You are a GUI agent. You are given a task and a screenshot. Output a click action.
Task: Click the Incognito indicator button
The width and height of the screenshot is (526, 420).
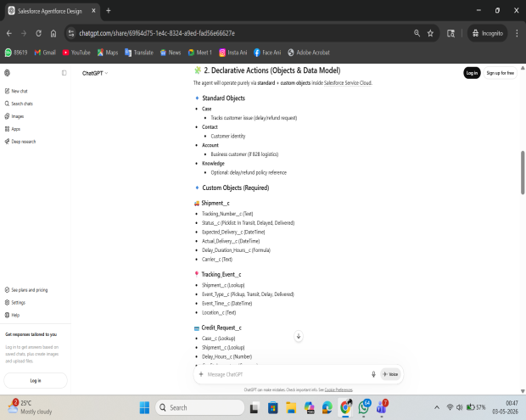pyautogui.click(x=488, y=33)
